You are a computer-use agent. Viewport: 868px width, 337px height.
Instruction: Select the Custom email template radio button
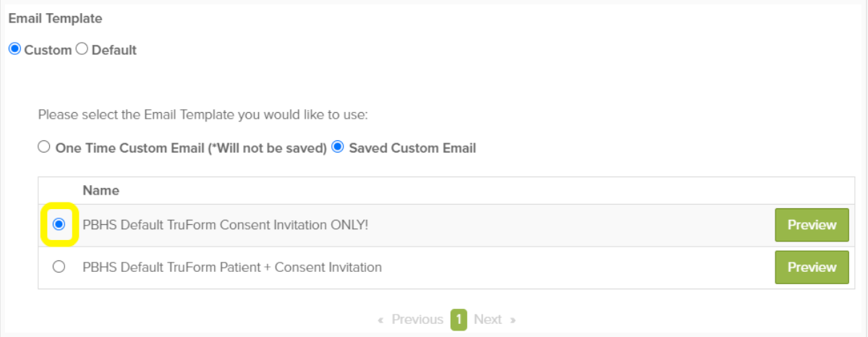pos(14,50)
